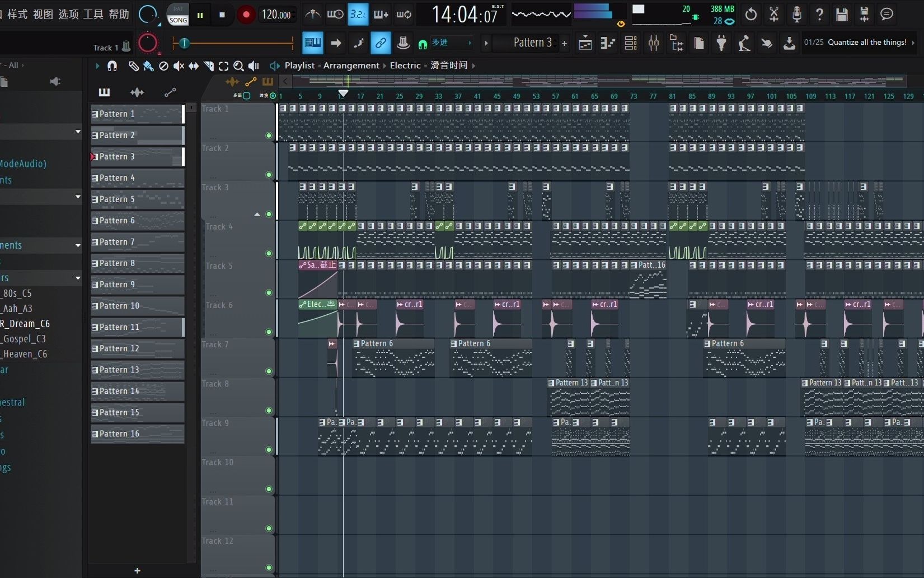Toggle the link chain button
This screenshot has width=924, height=578.
click(381, 43)
